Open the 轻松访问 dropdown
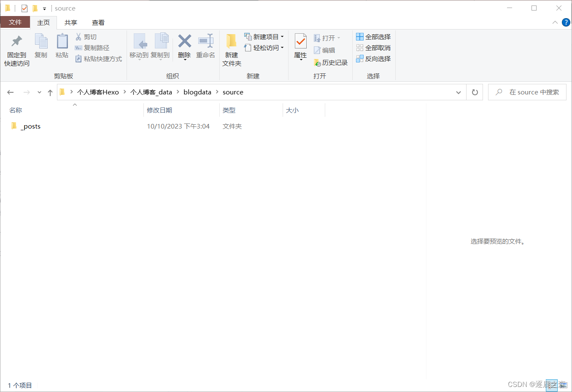Image resolution: width=572 pixels, height=392 pixels. pyautogui.click(x=264, y=48)
